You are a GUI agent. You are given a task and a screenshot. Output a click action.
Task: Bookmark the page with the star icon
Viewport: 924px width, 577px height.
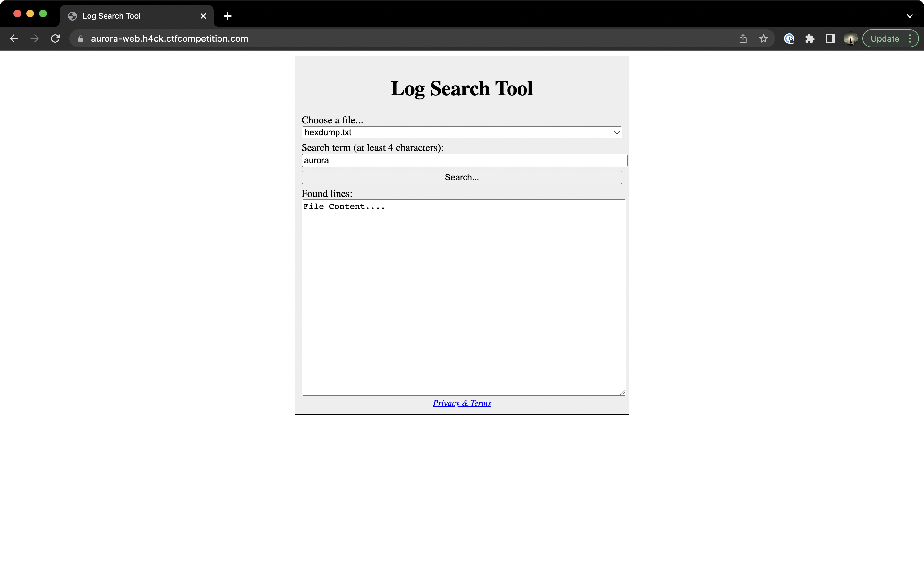coord(763,38)
